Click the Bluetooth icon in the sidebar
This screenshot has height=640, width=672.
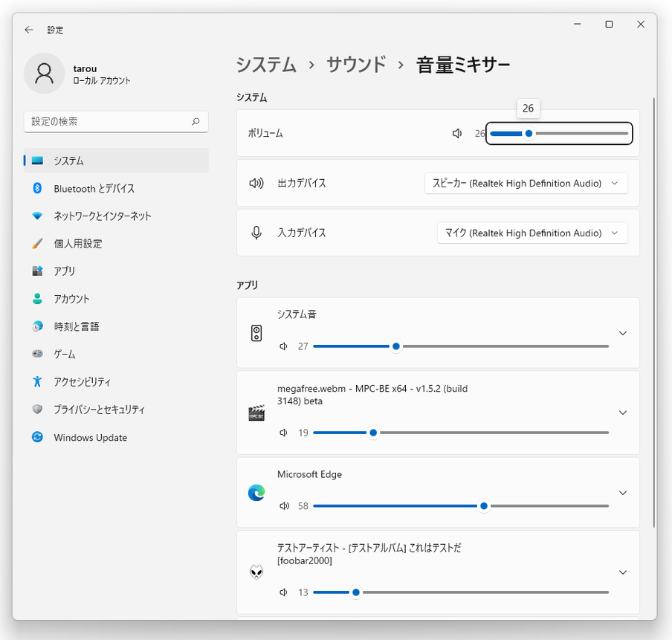[x=37, y=188]
